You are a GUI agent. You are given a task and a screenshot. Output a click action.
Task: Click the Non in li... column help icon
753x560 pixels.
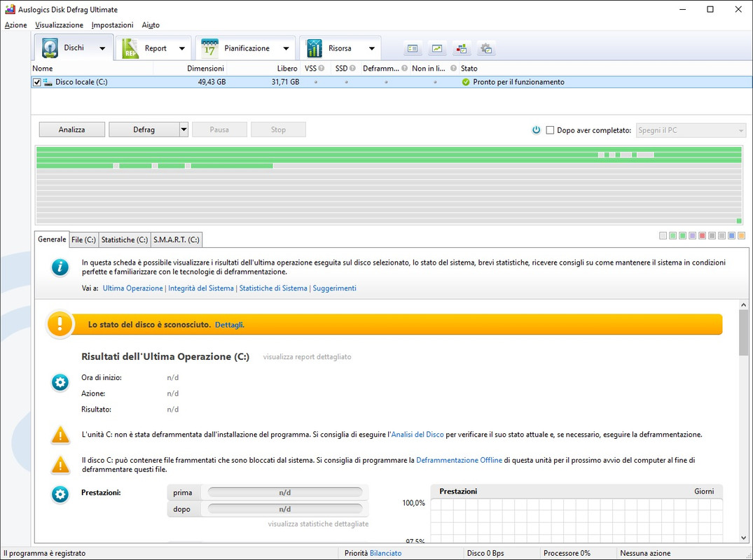click(x=453, y=68)
